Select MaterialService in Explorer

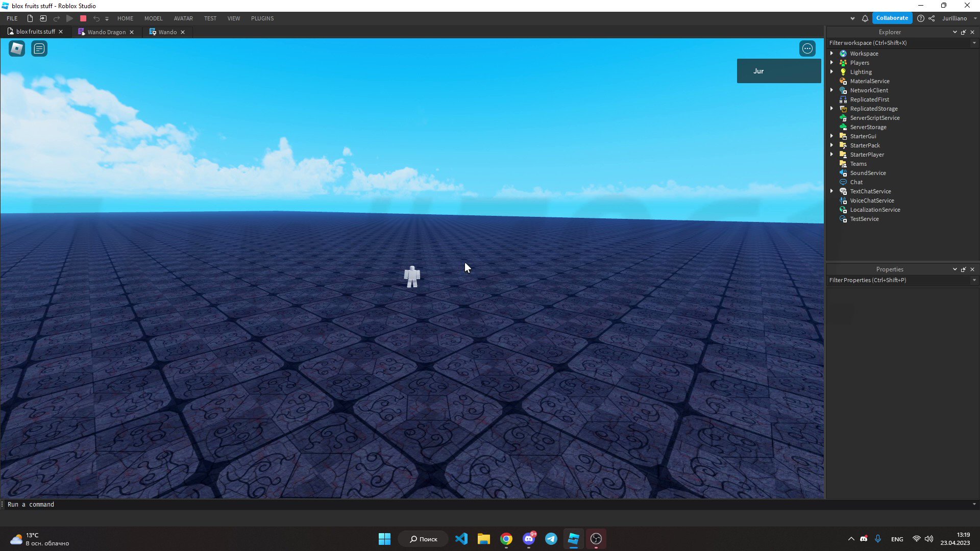click(x=869, y=81)
